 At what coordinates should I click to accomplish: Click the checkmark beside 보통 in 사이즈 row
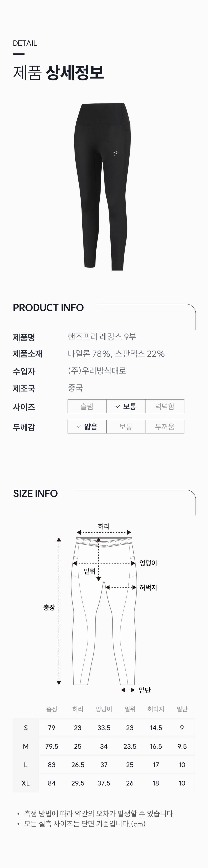(x=118, y=406)
